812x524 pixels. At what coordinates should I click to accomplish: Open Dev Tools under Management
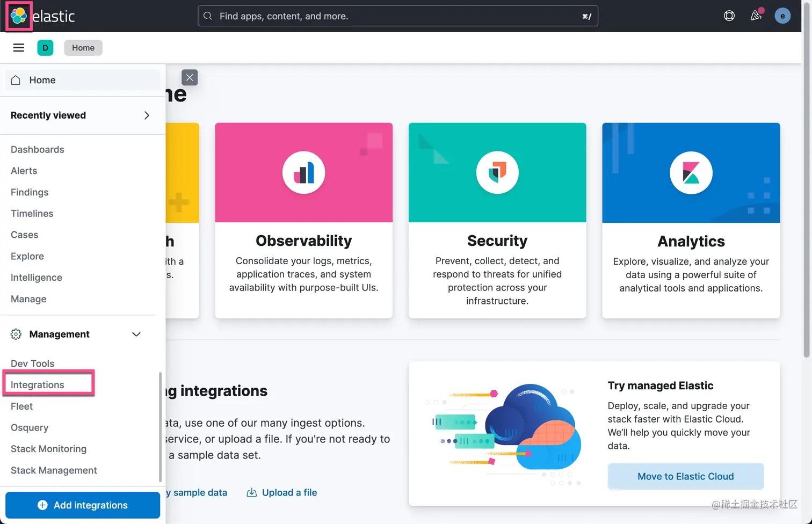(x=33, y=363)
